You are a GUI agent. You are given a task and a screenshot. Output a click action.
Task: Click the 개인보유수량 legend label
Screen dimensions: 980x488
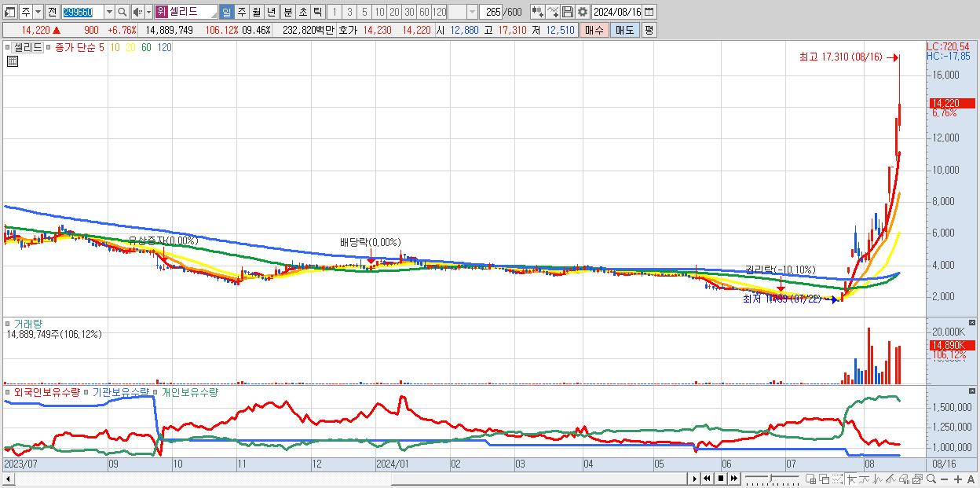point(190,391)
